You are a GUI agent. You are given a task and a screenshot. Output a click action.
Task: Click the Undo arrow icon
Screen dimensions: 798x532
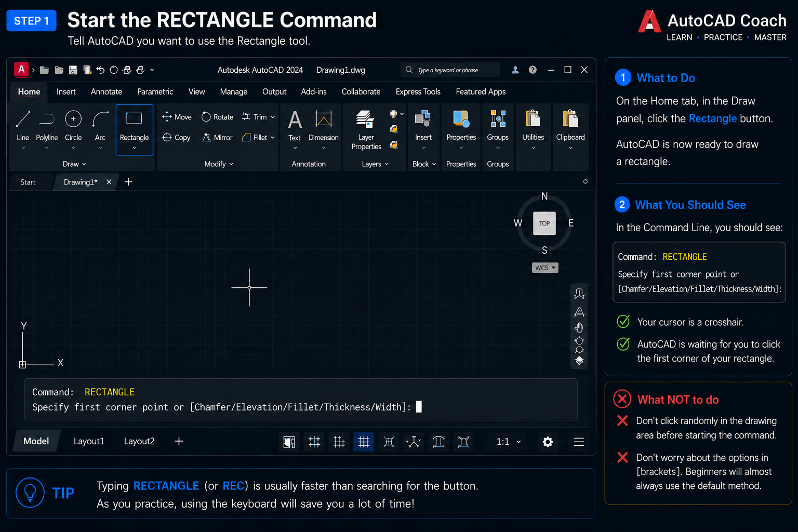click(100, 70)
